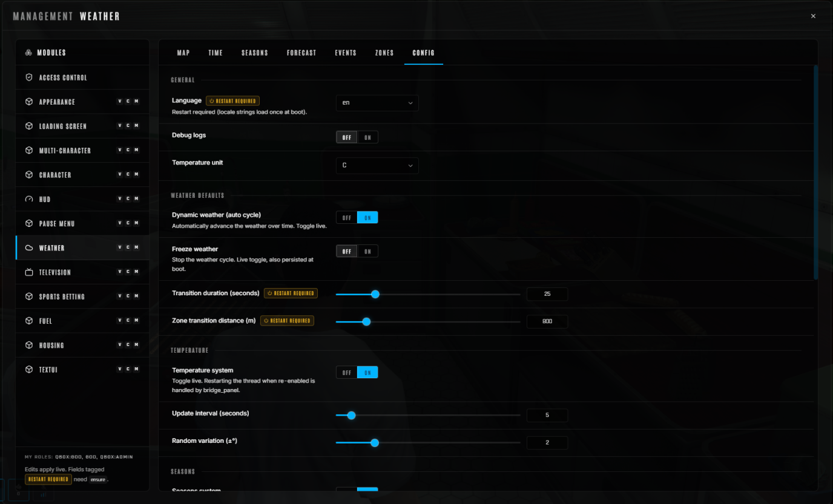Click the Transition duration value field showing 25
This screenshot has height=504, width=833.
point(547,294)
